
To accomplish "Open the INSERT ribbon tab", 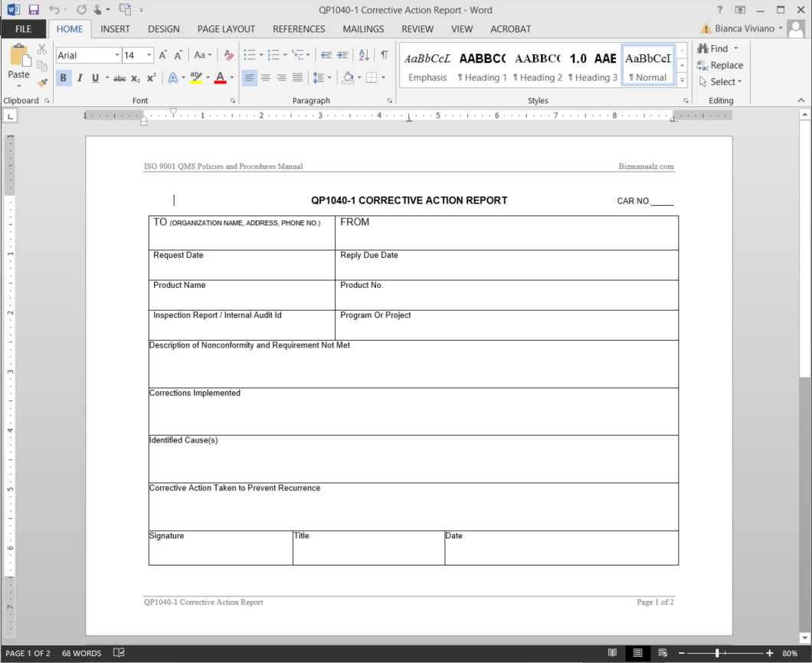I will click(115, 29).
